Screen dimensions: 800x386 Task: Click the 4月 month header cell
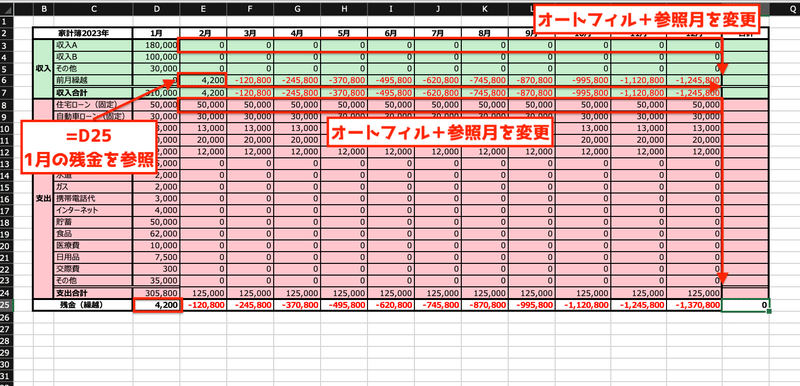297,34
